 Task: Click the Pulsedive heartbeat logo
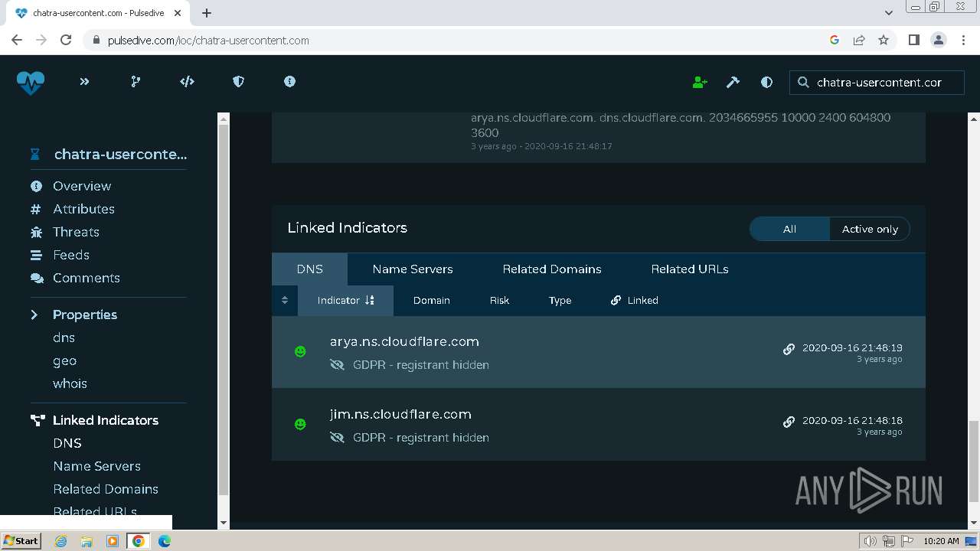31,82
